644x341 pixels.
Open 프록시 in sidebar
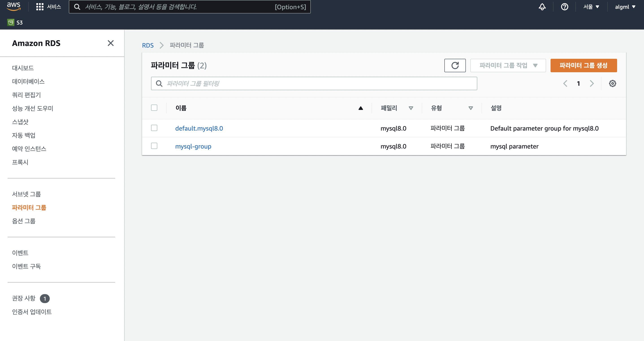20,162
